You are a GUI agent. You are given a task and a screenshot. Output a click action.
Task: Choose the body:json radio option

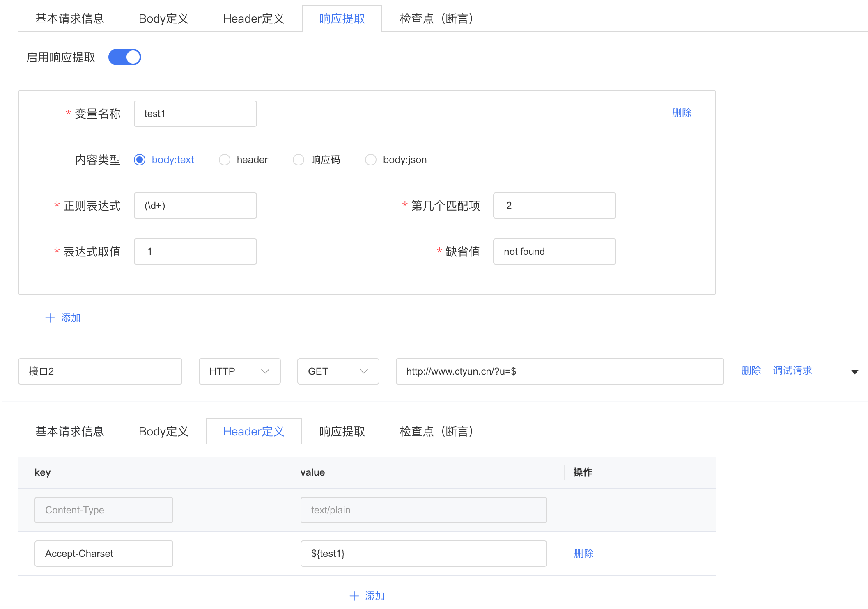tap(371, 160)
